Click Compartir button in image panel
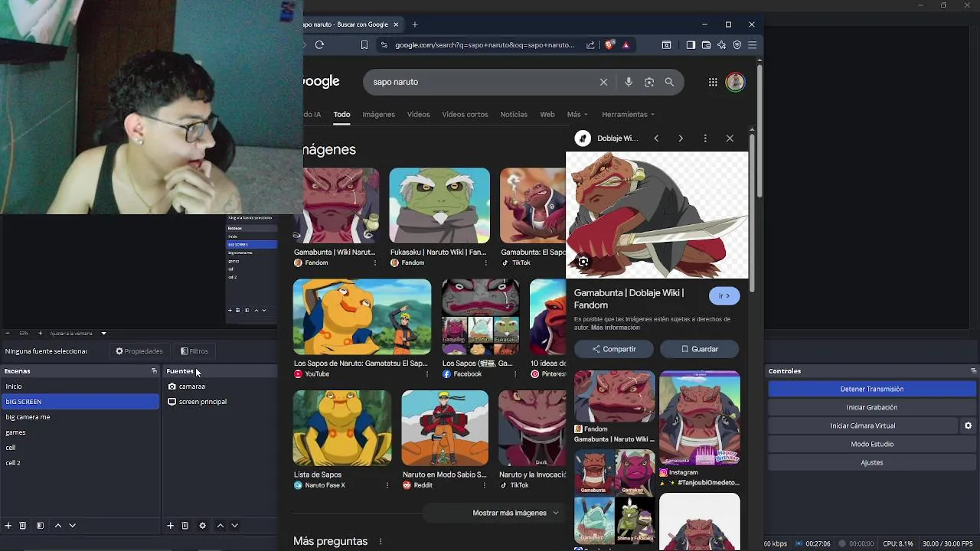 614,349
